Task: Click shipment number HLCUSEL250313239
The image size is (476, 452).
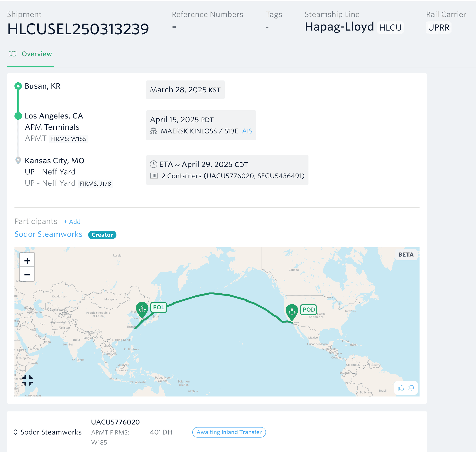Action: click(78, 29)
